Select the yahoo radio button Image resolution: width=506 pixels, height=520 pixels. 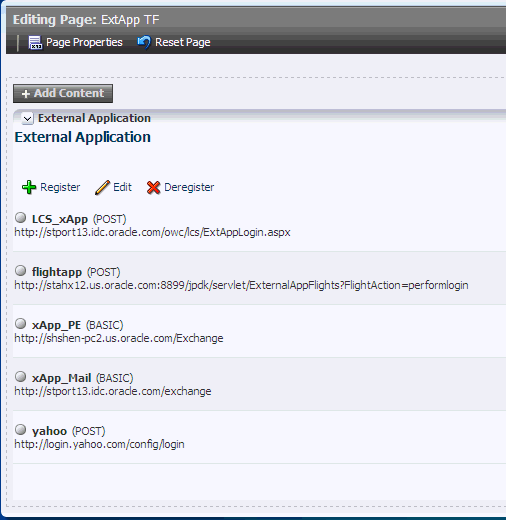pos(21,430)
